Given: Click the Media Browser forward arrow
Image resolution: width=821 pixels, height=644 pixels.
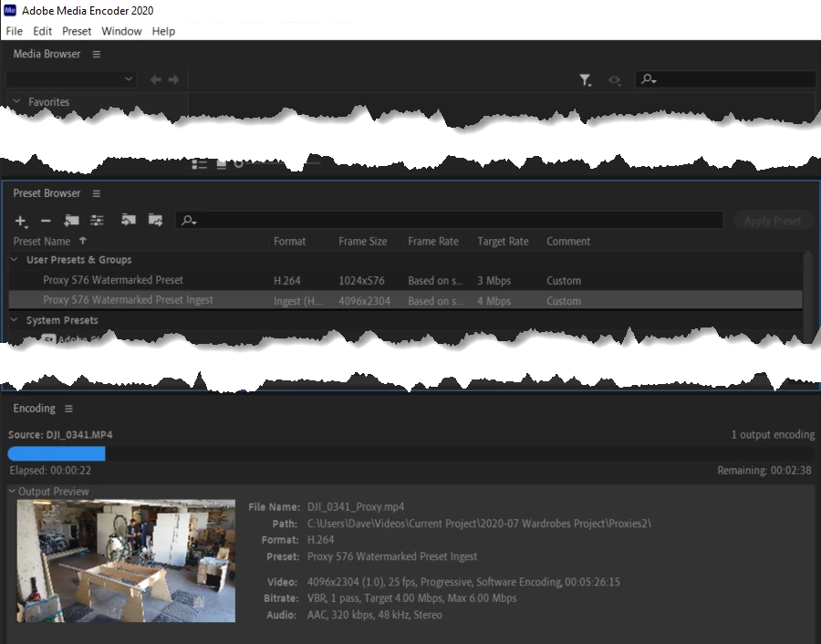Looking at the screenshot, I should [174, 79].
